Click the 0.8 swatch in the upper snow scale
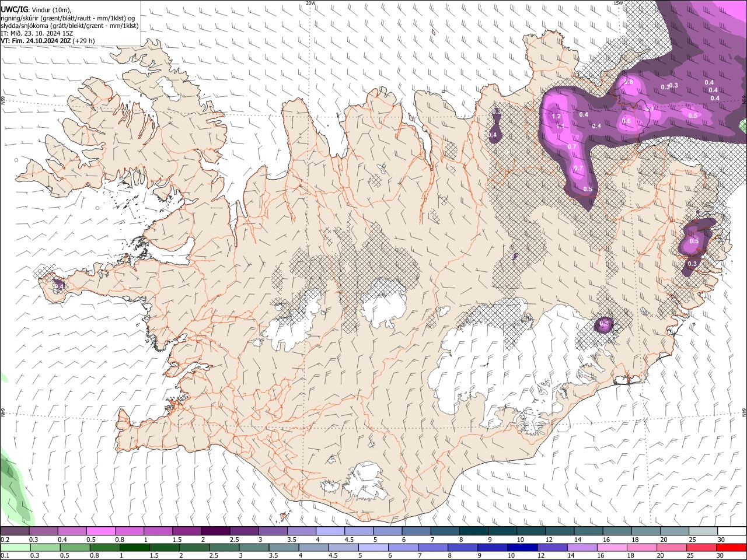 point(129,531)
